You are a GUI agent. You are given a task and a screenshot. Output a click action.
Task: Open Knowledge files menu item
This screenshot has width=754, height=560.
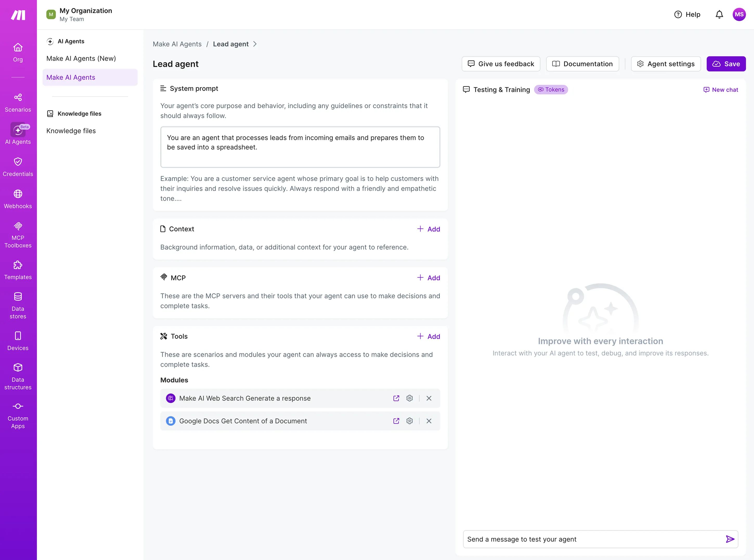71,131
